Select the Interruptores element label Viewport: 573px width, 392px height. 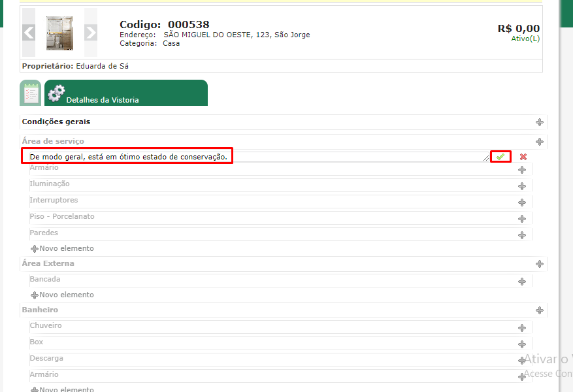[54, 200]
